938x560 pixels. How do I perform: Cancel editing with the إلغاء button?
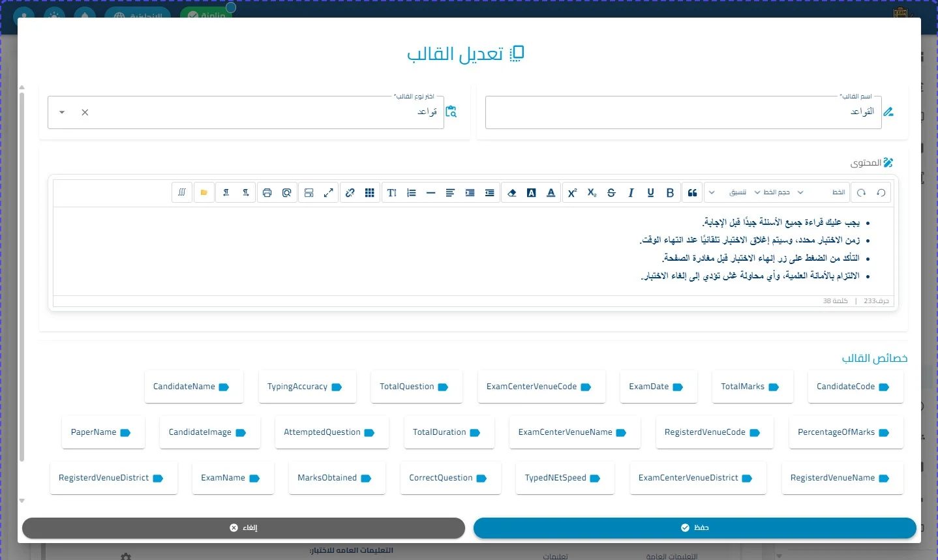click(243, 528)
